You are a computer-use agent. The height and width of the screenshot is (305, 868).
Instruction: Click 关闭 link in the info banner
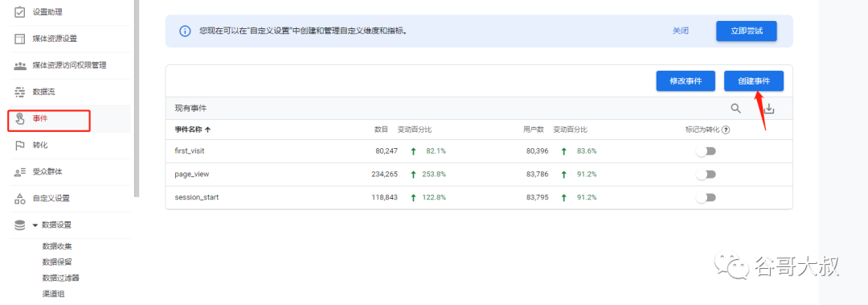click(x=681, y=31)
